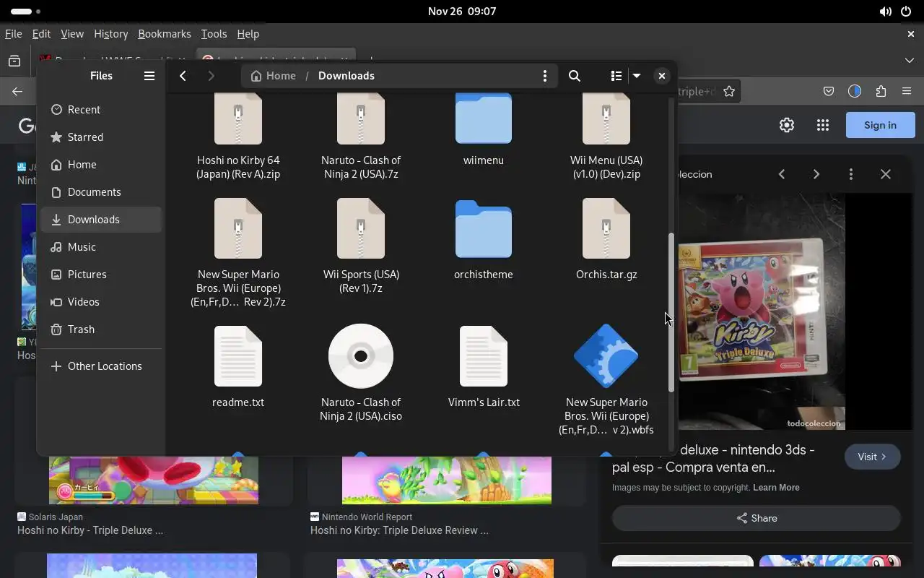
Task: Show previous image in preview panel
Action: (x=782, y=174)
